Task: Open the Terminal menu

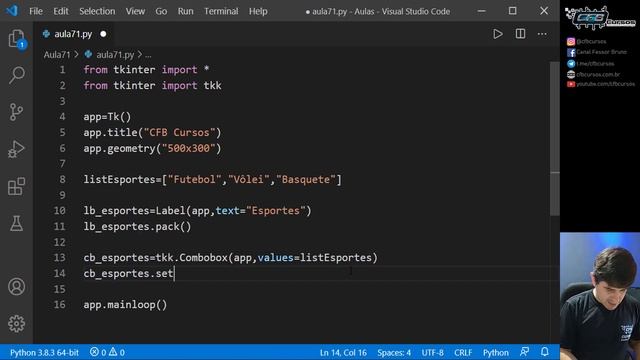Action: point(221,11)
